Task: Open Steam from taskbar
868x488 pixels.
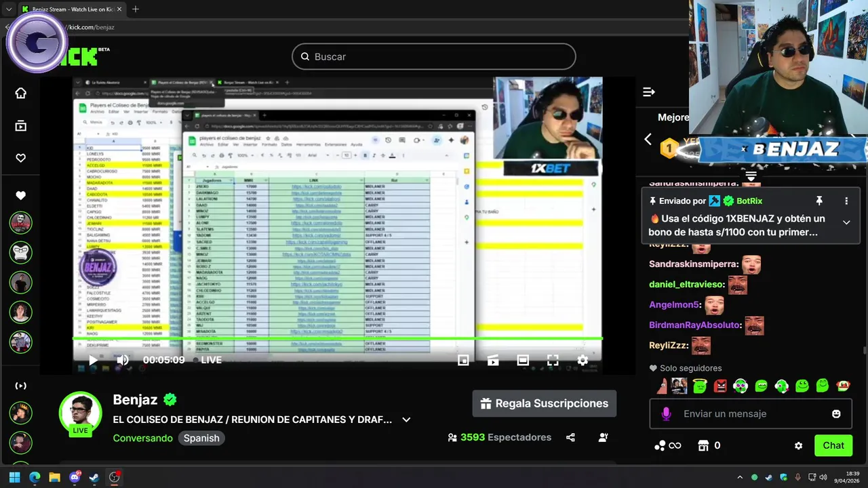Action: (x=94, y=477)
